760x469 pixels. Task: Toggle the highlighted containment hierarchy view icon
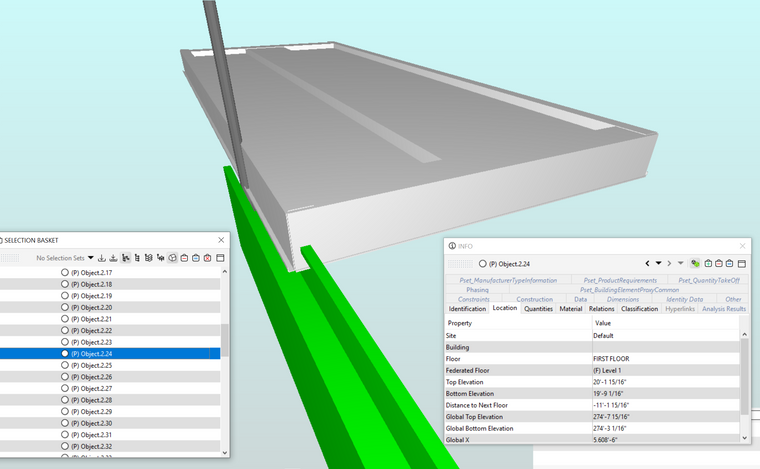126,258
